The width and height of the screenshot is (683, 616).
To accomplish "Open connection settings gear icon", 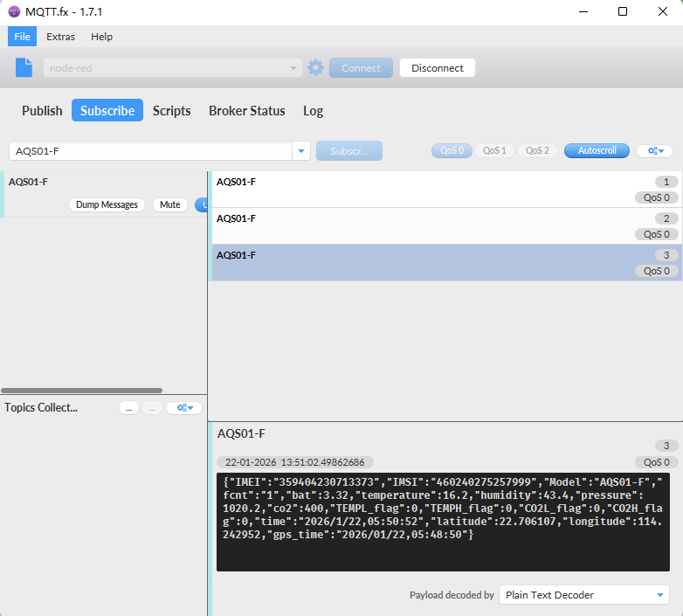I will coord(315,67).
